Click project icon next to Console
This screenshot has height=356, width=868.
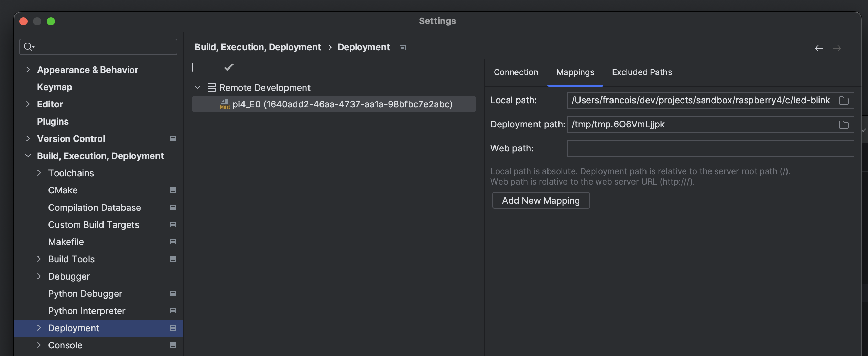[173, 345]
